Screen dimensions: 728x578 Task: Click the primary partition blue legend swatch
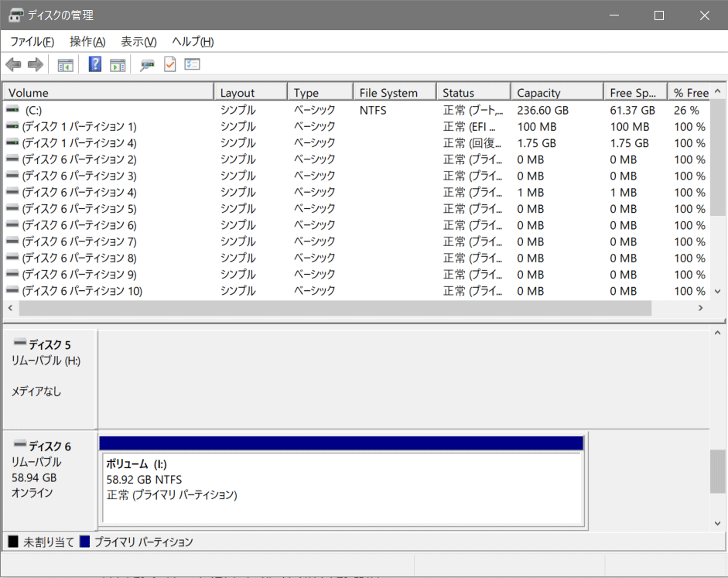point(84,542)
